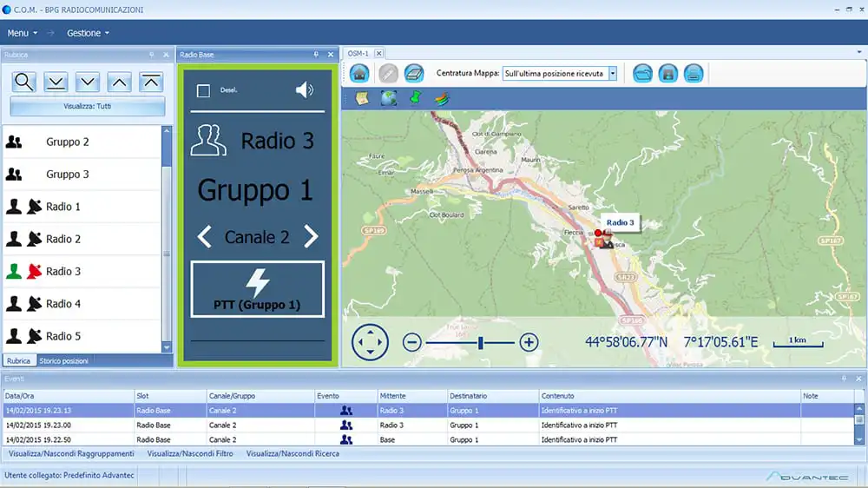
Task: Select Radio 3 in the contact list
Action: click(x=63, y=272)
